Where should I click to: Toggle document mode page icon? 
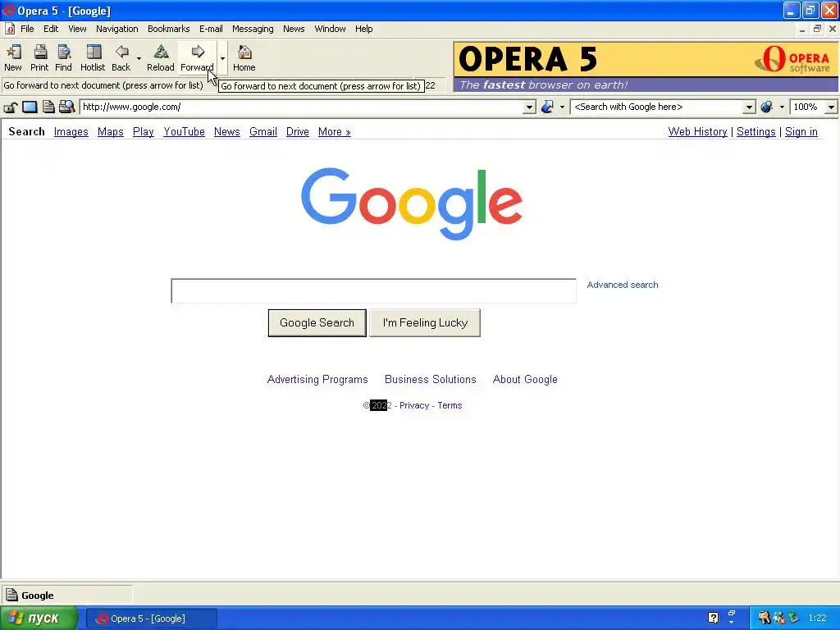tap(48, 107)
